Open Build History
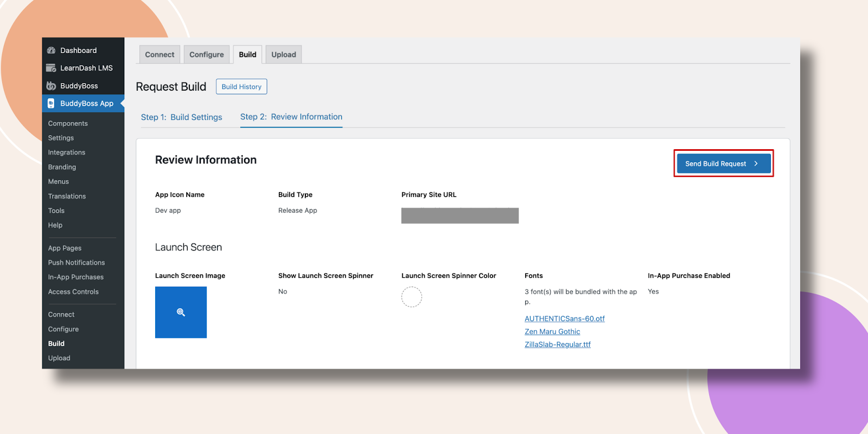This screenshot has width=868, height=434. click(241, 87)
